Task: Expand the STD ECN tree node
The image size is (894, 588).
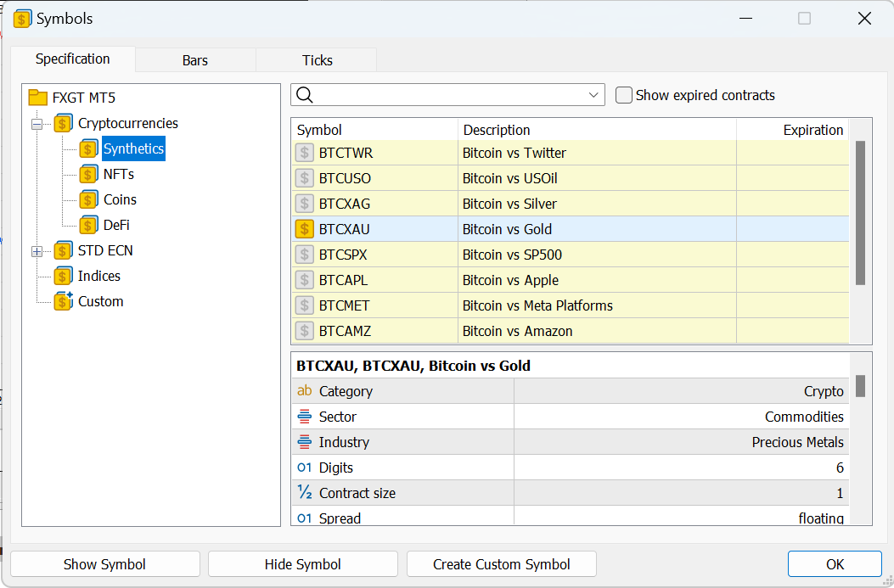Action: click(37, 251)
